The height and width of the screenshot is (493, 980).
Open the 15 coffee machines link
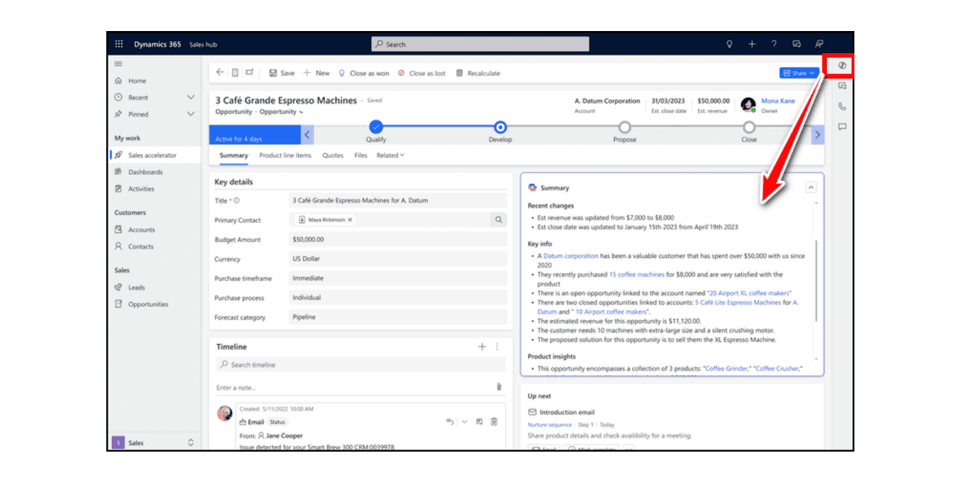coord(636,274)
